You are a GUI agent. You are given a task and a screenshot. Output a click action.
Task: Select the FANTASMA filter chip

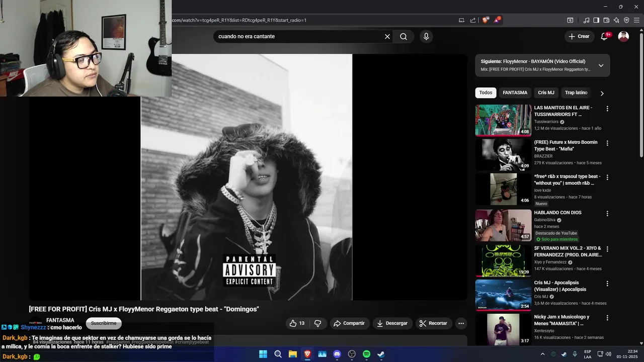point(515,93)
